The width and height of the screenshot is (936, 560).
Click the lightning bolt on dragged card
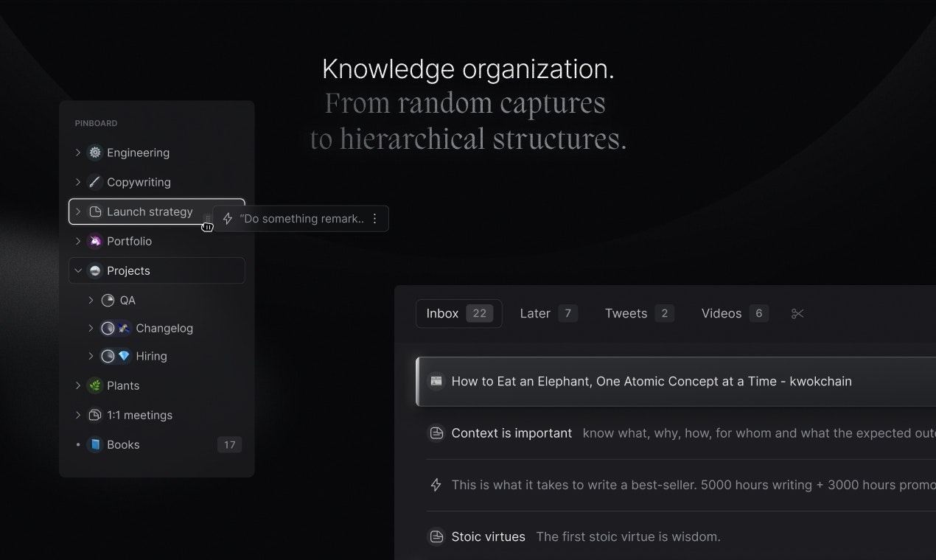tap(228, 219)
